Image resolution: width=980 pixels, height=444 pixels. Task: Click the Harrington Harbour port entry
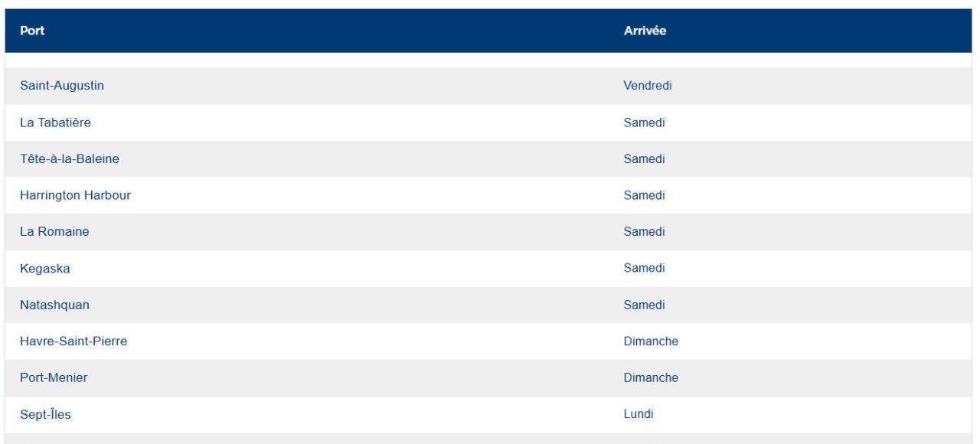click(x=75, y=195)
